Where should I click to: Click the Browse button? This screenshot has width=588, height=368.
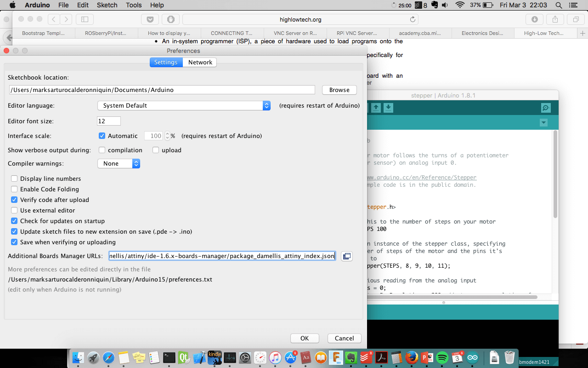[x=339, y=90]
